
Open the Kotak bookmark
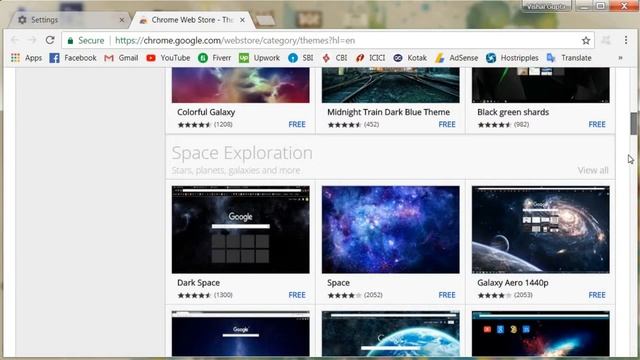click(410, 58)
